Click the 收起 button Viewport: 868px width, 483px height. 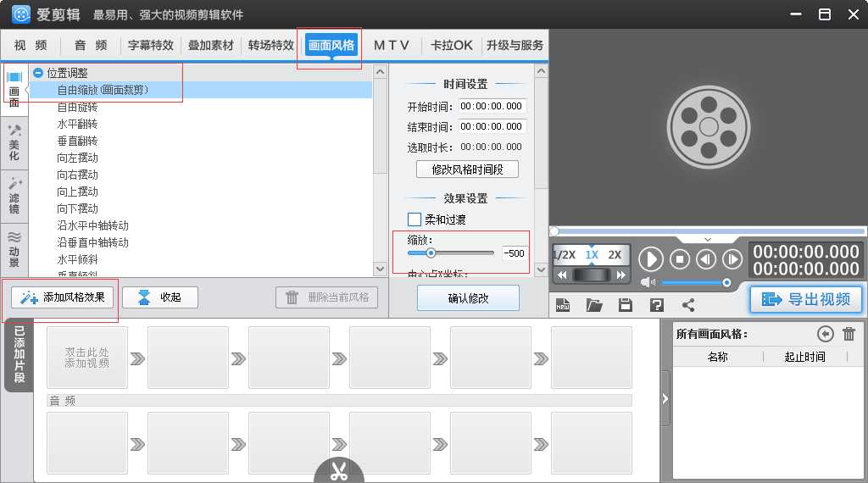coord(160,297)
